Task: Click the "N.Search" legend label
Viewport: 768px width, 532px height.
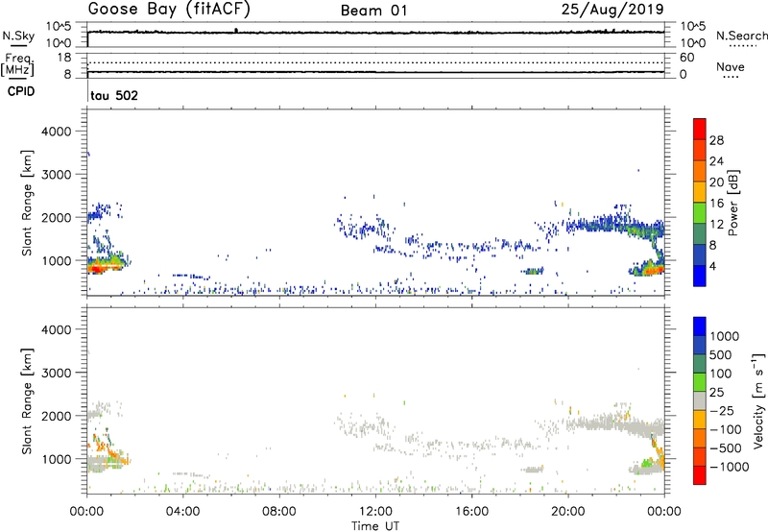Action: (x=741, y=36)
